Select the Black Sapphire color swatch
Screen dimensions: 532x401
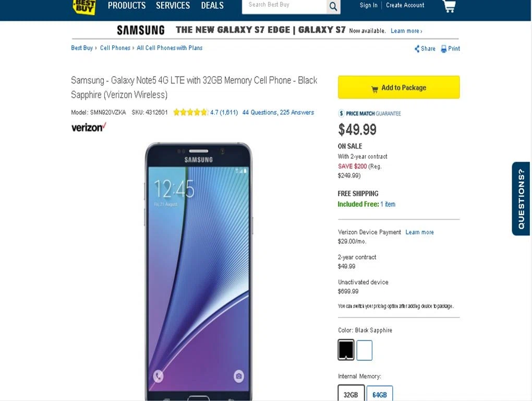coord(346,350)
